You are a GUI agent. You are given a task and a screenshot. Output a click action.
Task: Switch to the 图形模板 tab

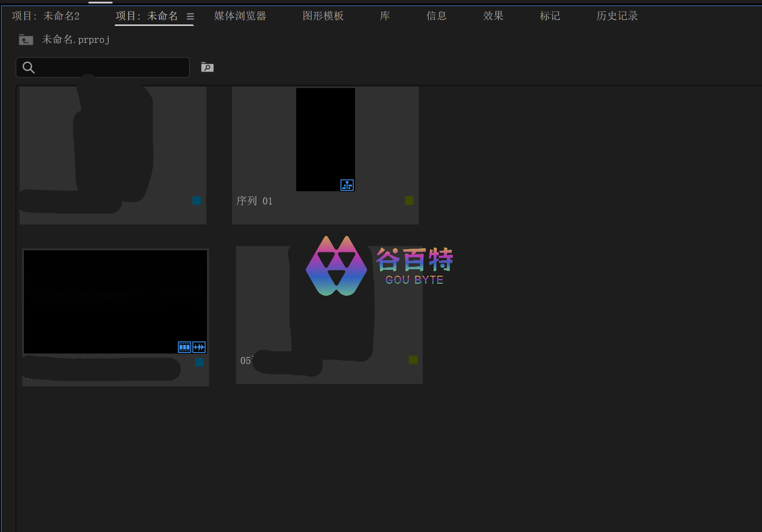click(x=323, y=16)
